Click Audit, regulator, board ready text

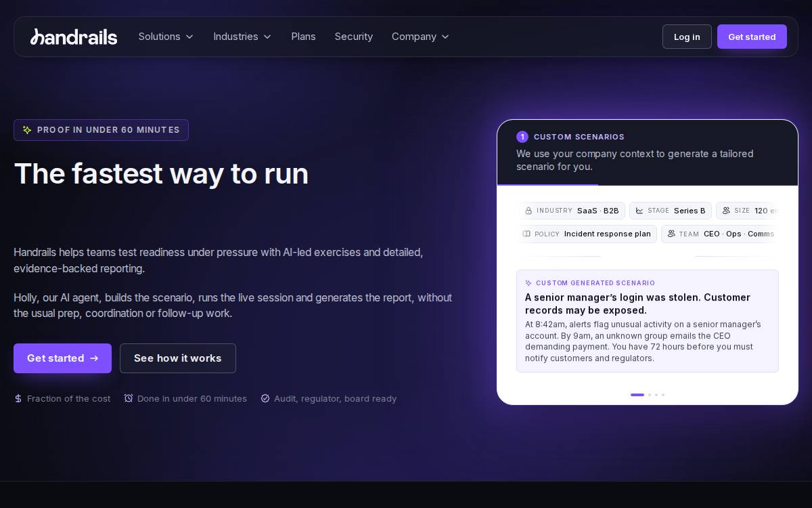[335, 398]
